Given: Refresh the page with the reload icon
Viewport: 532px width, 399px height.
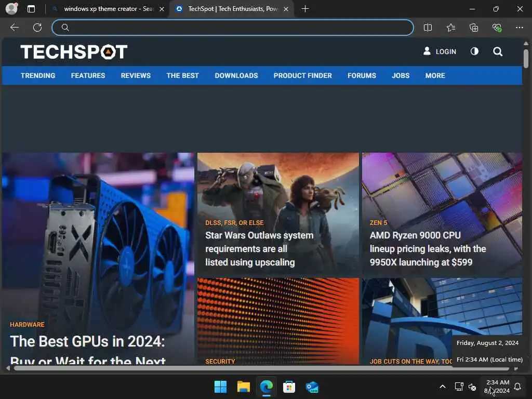Looking at the screenshot, I should pos(37,28).
